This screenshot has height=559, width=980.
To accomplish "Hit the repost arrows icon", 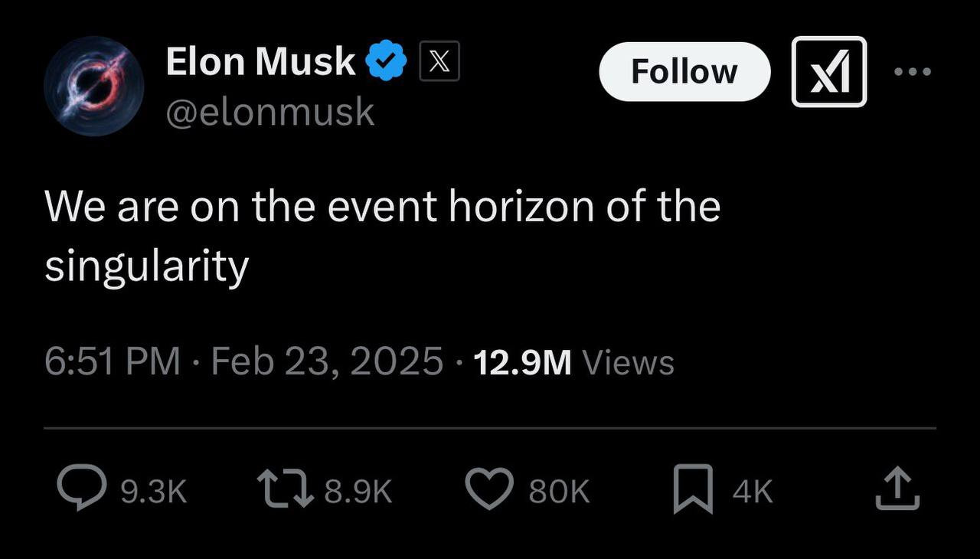I will (286, 490).
